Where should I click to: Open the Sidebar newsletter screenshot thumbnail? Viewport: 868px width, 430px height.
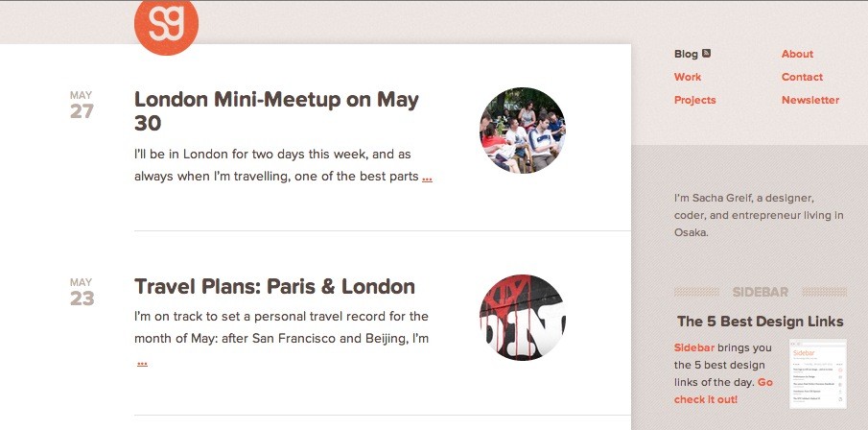click(817, 373)
